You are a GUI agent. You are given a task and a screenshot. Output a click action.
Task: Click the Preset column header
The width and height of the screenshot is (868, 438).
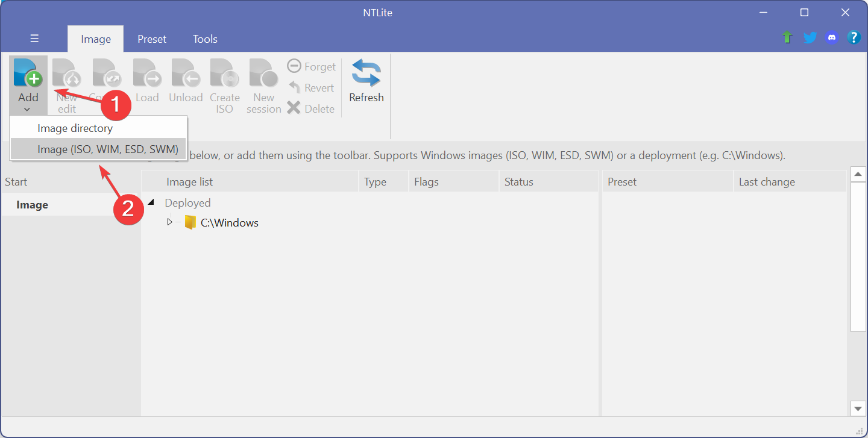coord(668,182)
